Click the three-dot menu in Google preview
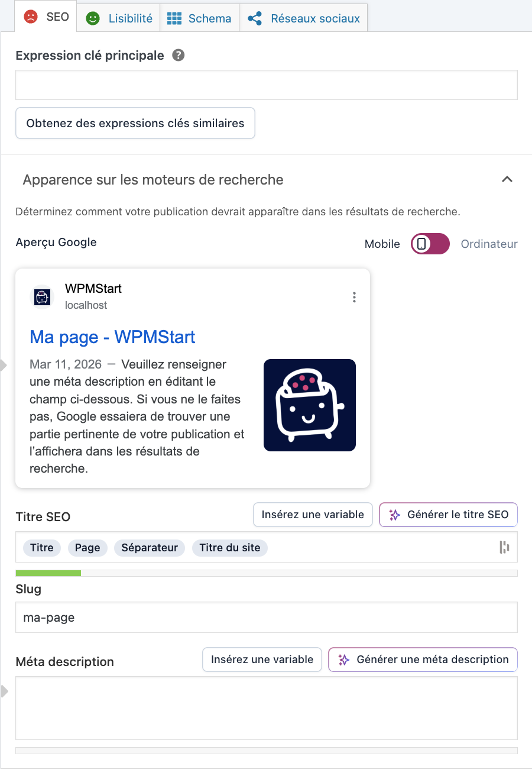 coord(354,297)
